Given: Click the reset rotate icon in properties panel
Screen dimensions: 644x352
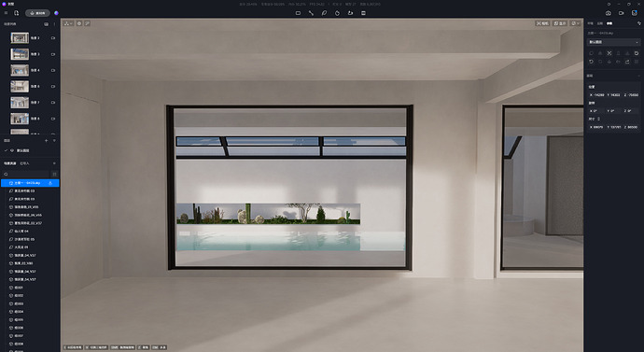Looking at the screenshot, I should (592, 62).
